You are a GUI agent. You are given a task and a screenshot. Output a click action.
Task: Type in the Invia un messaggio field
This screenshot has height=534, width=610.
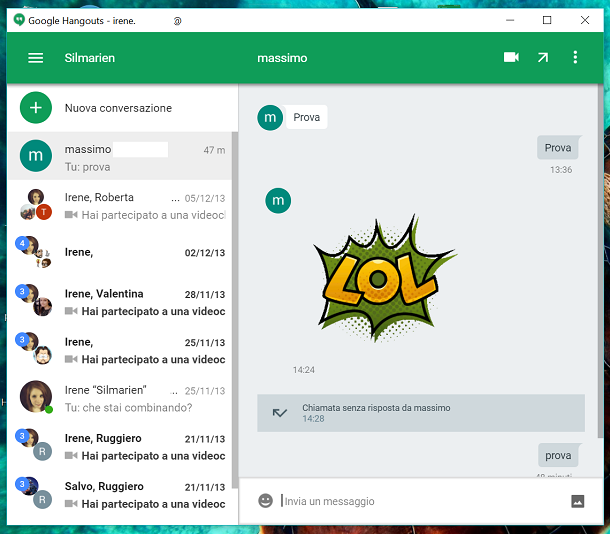click(420, 500)
